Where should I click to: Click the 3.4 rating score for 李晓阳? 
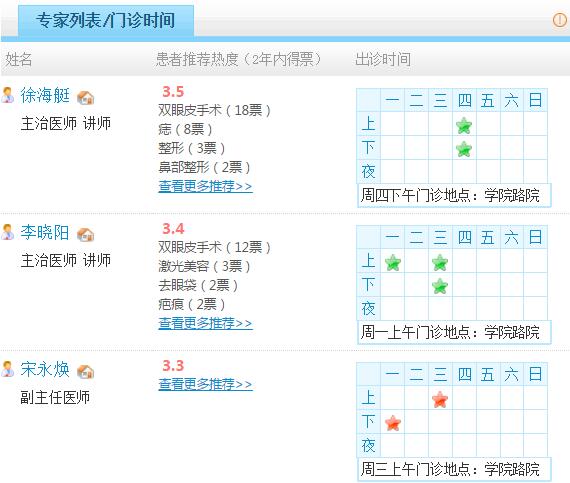173,229
